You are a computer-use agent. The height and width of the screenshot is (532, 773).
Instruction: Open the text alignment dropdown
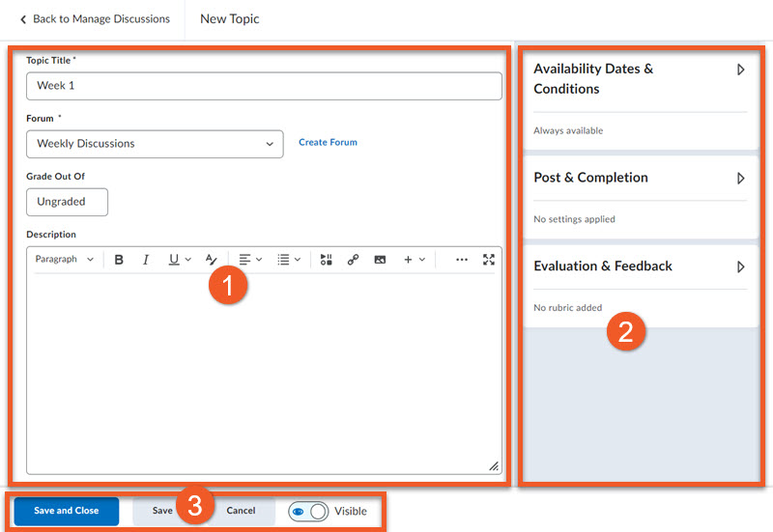pos(250,260)
